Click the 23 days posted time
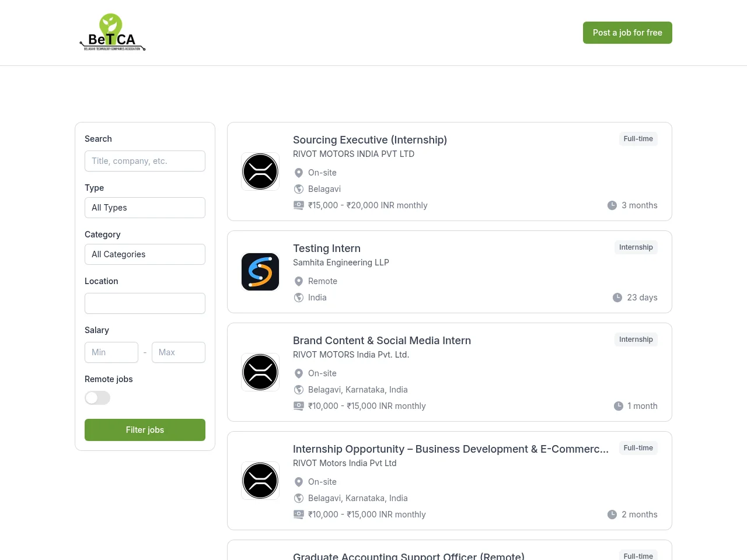Image resolution: width=747 pixels, height=560 pixels. (x=642, y=297)
